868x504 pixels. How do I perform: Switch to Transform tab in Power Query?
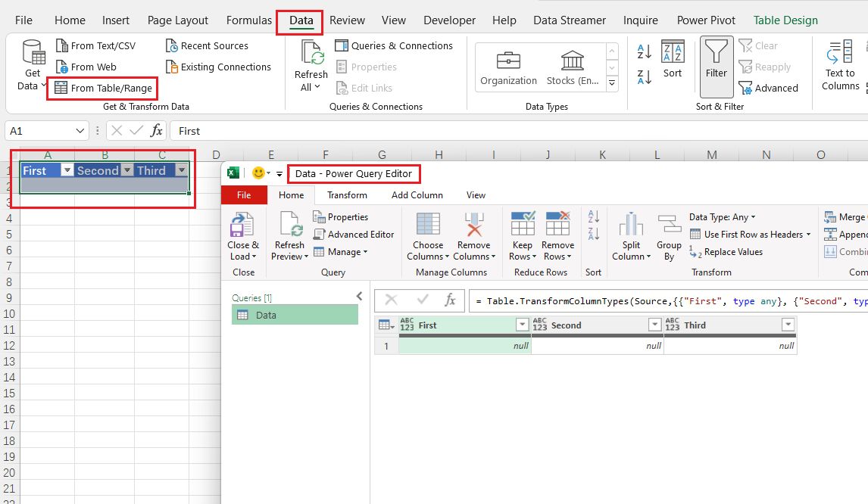tap(347, 194)
